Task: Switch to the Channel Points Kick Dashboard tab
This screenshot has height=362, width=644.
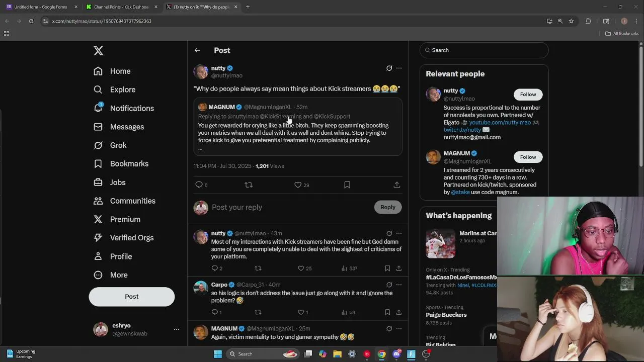Action: pos(121,7)
